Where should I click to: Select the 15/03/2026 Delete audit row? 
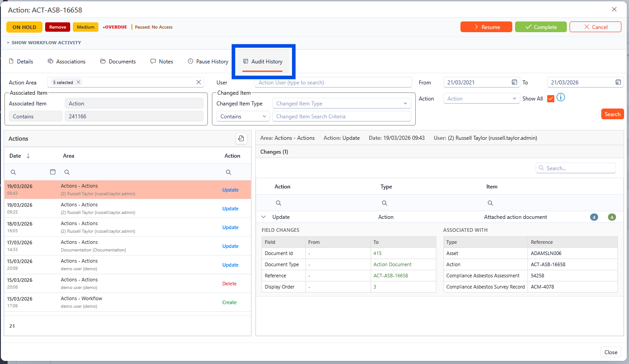[127, 284]
